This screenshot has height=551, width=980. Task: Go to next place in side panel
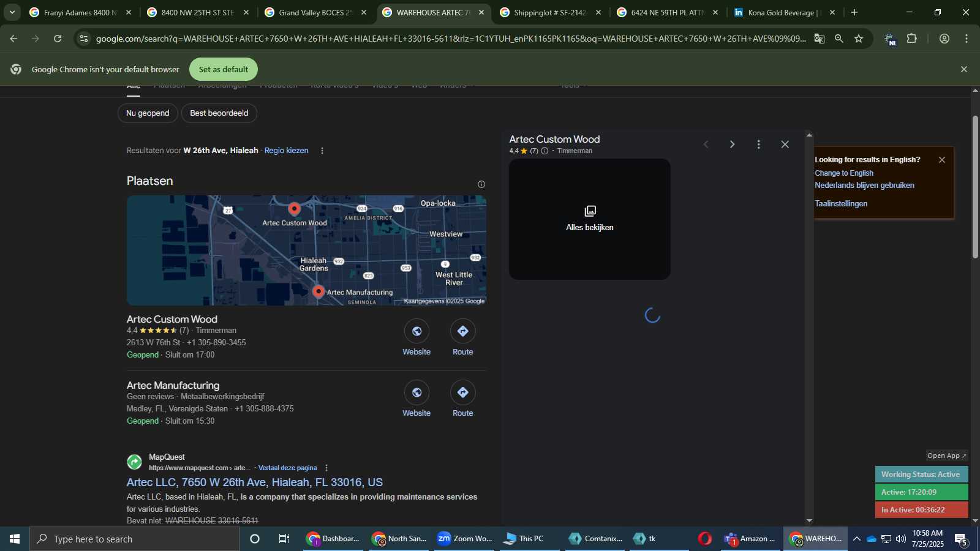pyautogui.click(x=732, y=144)
